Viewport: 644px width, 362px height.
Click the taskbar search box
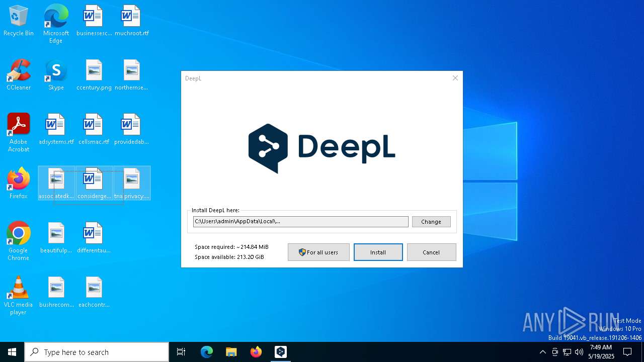[97, 352]
